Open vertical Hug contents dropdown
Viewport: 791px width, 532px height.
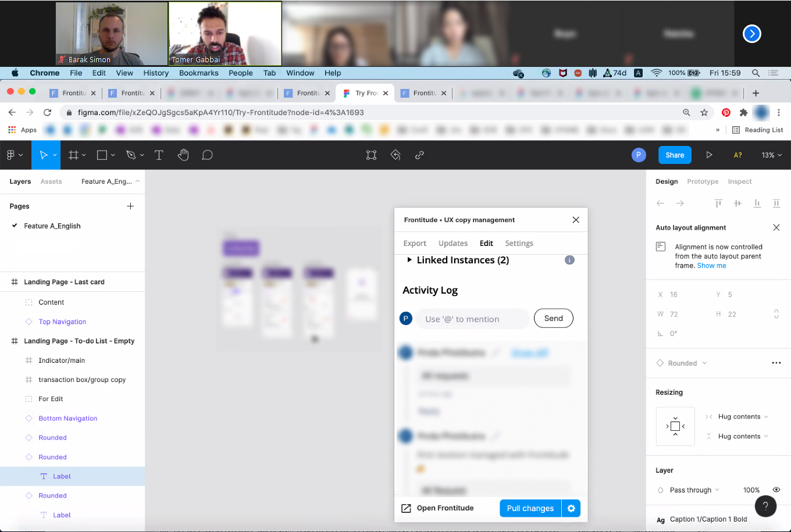pyautogui.click(x=743, y=436)
